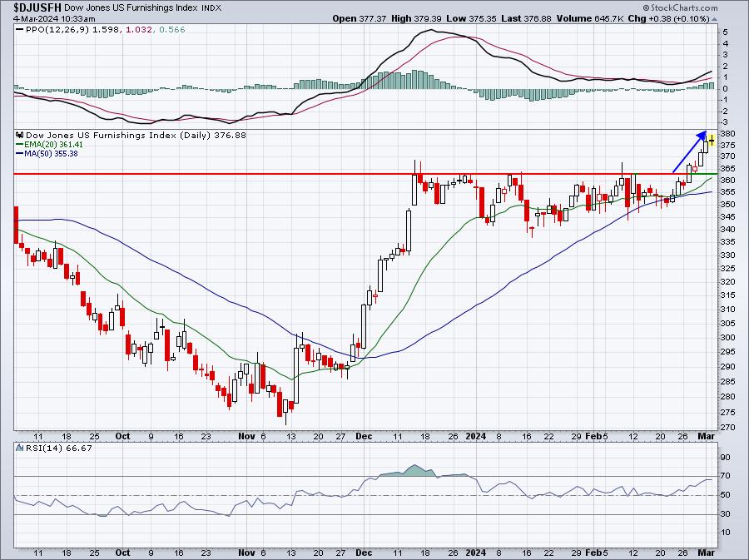
Task: Click the candlestick icon beside the index name
Action: click(20, 136)
